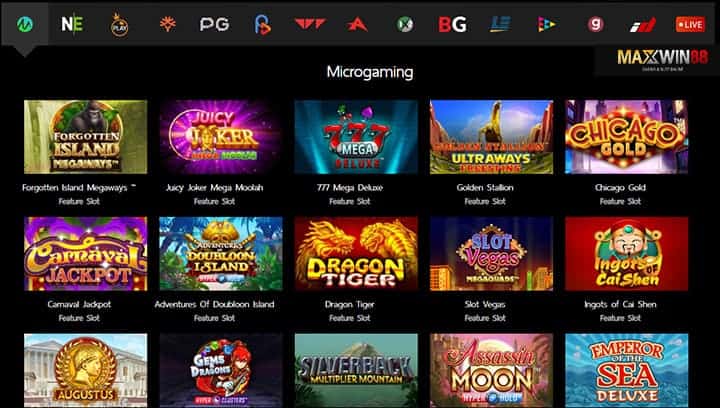
Task: Click the Golden Stallion title link
Action: (x=485, y=188)
